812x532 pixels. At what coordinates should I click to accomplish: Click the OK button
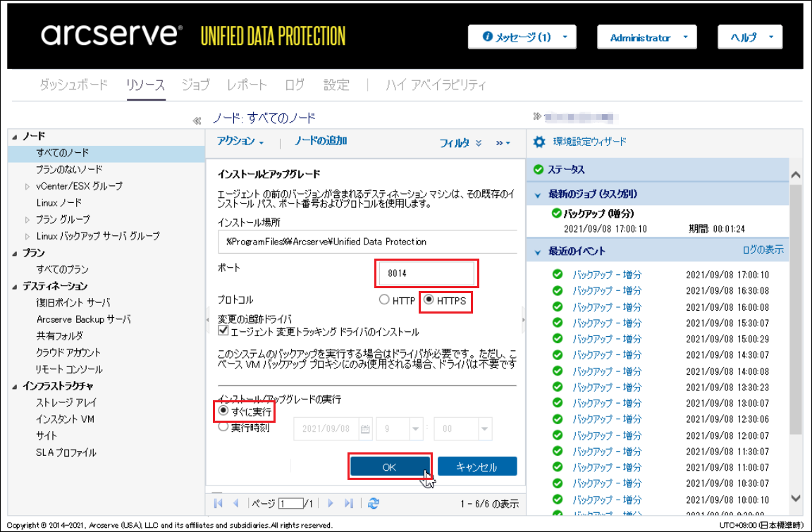pos(389,466)
